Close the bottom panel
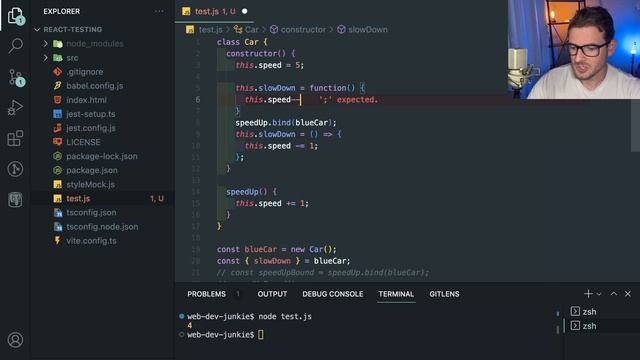640x360 pixels. (628, 293)
